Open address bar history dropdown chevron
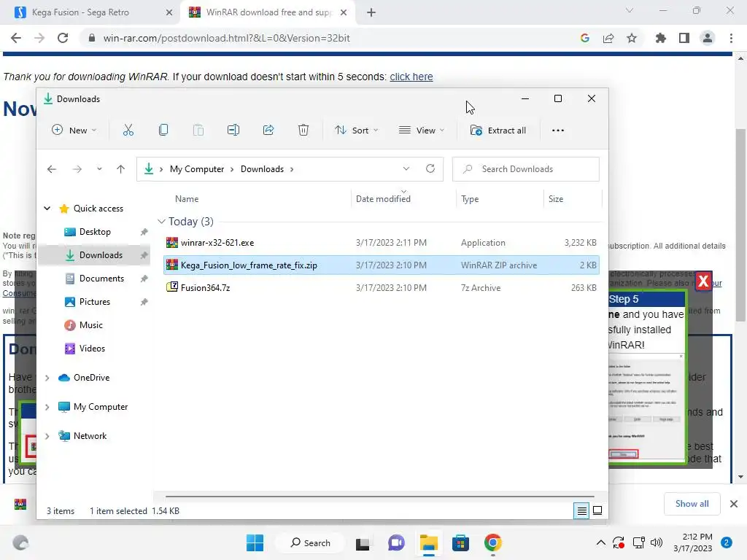This screenshot has width=747, height=560. [406, 168]
